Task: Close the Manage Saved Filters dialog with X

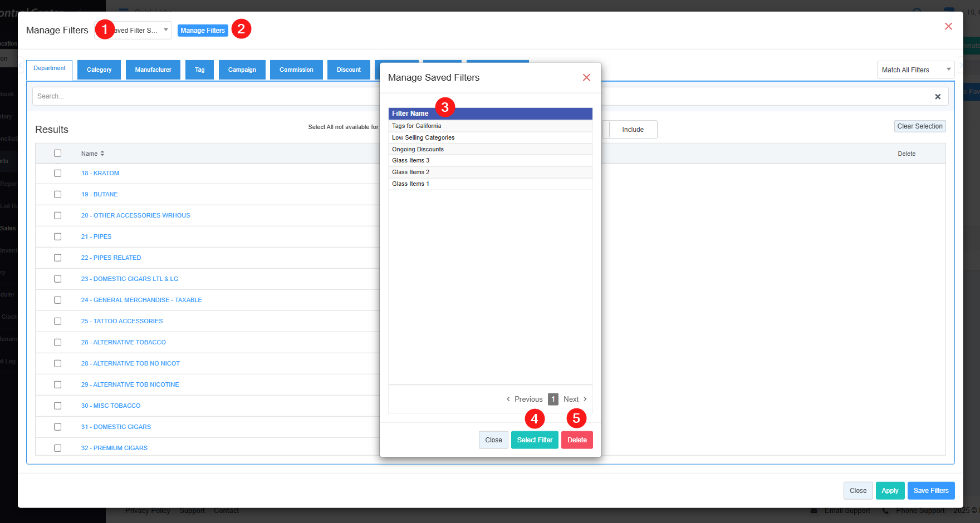Action: point(586,78)
